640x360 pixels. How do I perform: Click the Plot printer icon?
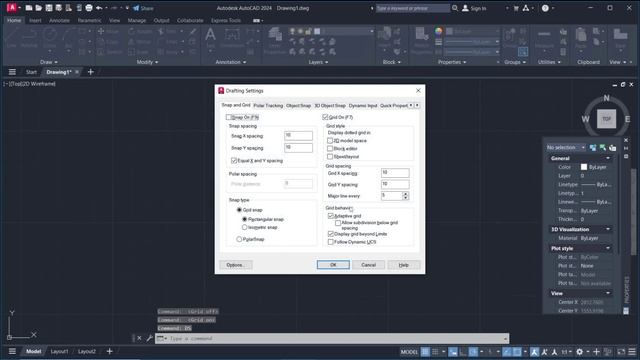(89, 8)
